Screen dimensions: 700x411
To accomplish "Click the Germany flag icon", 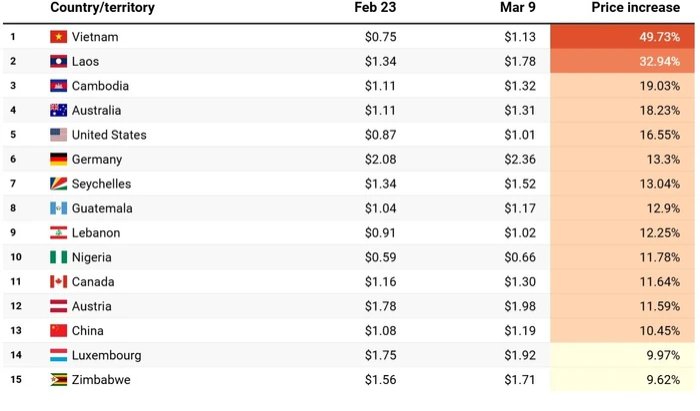I will [x=58, y=160].
